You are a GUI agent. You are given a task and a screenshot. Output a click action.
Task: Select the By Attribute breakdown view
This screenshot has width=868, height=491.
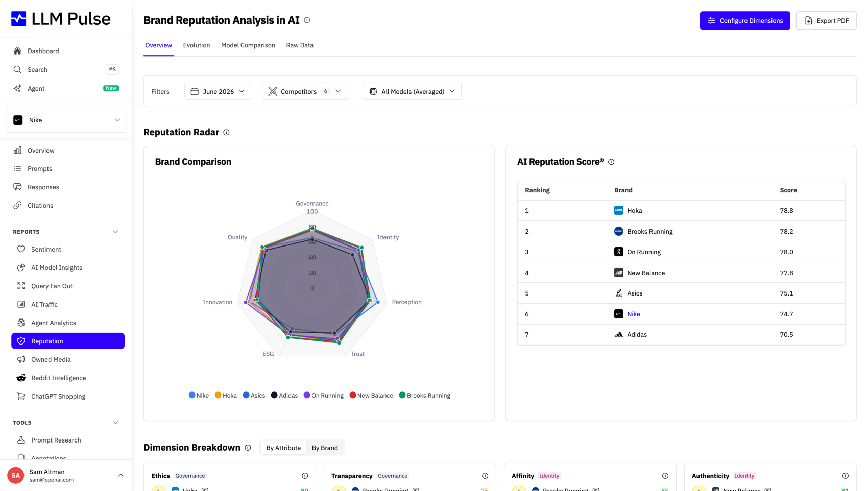click(x=283, y=448)
